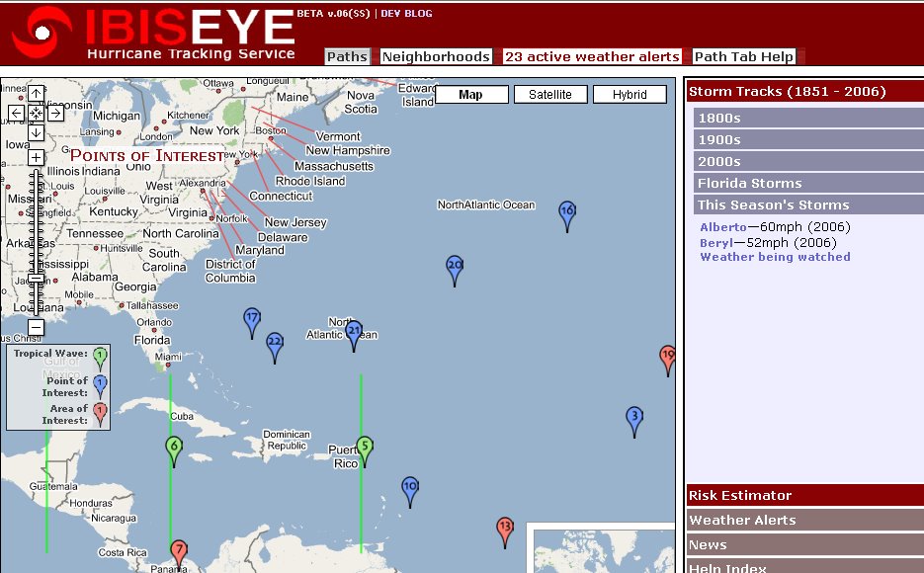The image size is (924, 573).
Task: Pan the map left with arrow
Action: [17, 113]
